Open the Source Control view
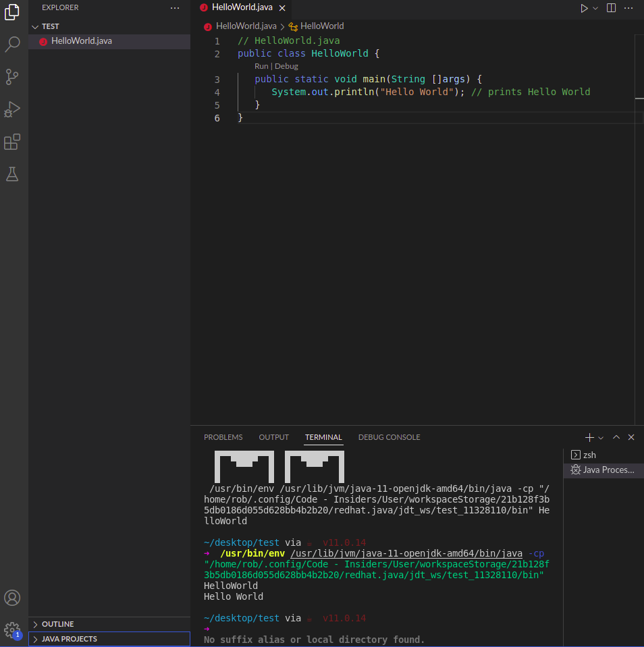This screenshot has height=647, width=644. 12,76
